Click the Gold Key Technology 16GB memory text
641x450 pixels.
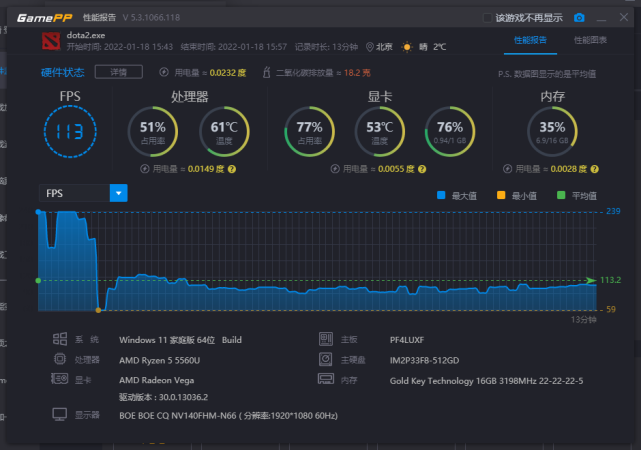coord(486,381)
